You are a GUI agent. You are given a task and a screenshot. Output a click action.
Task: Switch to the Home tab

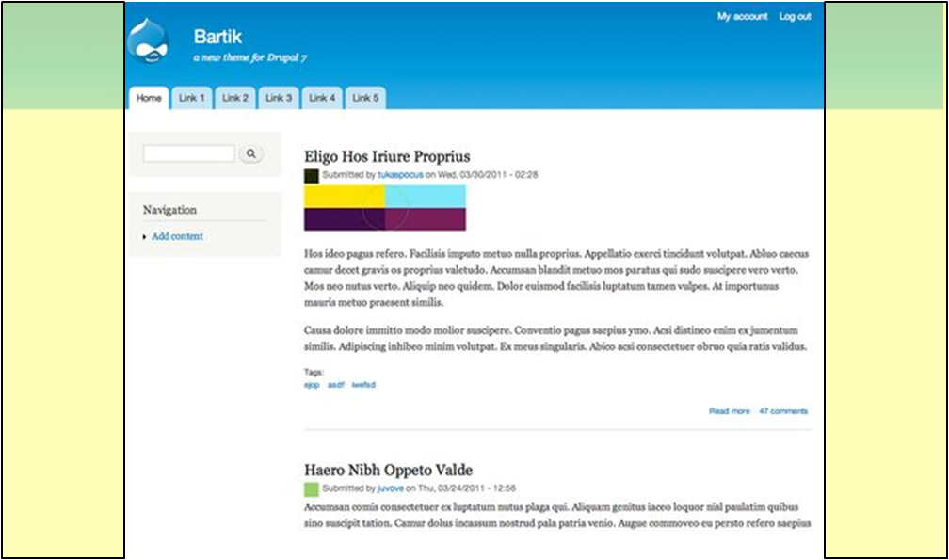click(x=149, y=98)
